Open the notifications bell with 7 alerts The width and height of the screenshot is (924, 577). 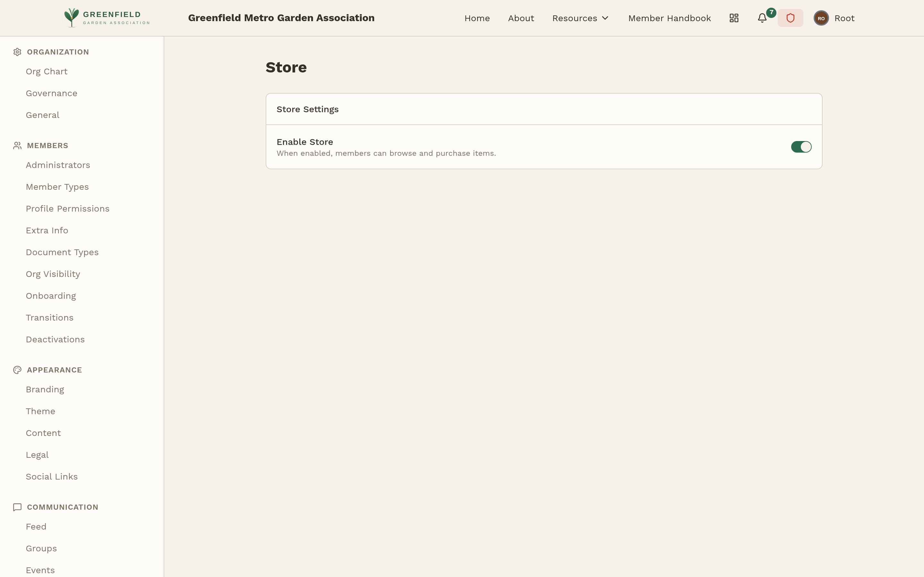(762, 18)
